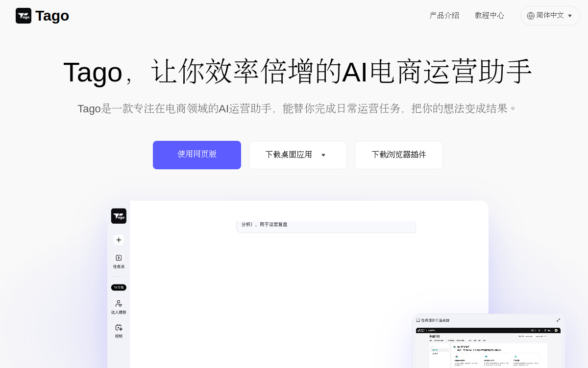Click the monitor panel's browser screenshot thumbnail

point(488,347)
